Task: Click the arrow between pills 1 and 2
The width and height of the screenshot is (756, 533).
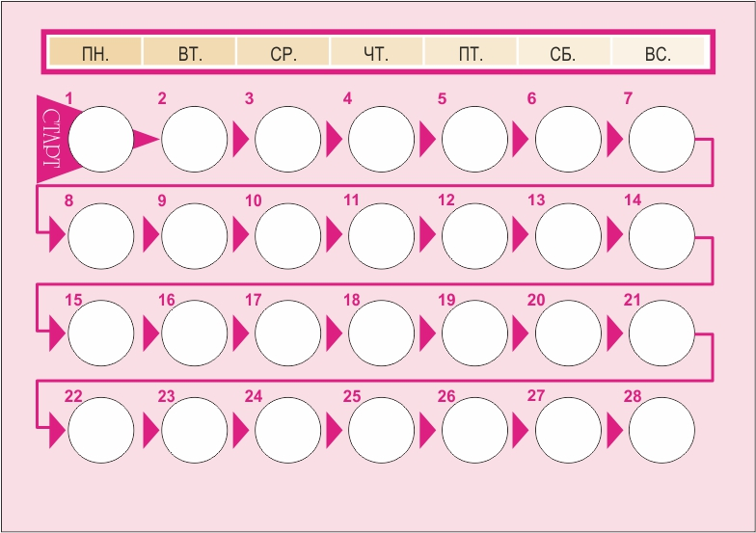Action: click(x=146, y=140)
